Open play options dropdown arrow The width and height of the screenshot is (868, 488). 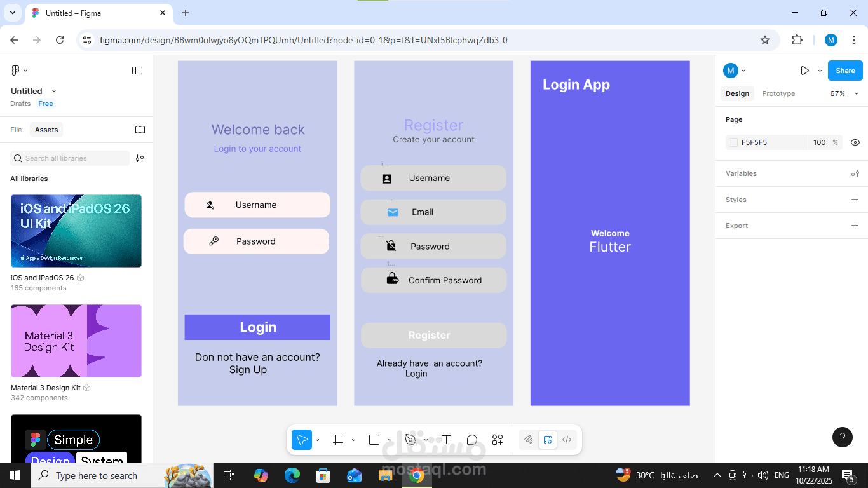(820, 71)
